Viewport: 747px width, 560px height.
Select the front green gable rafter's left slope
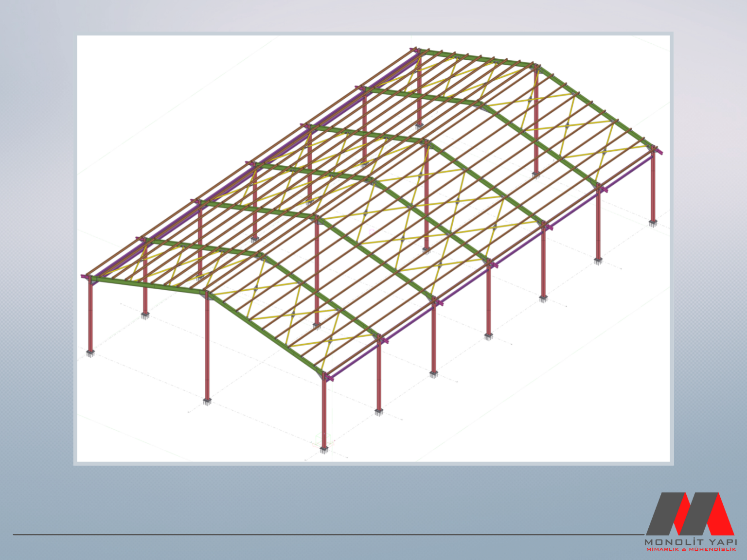coord(146,285)
